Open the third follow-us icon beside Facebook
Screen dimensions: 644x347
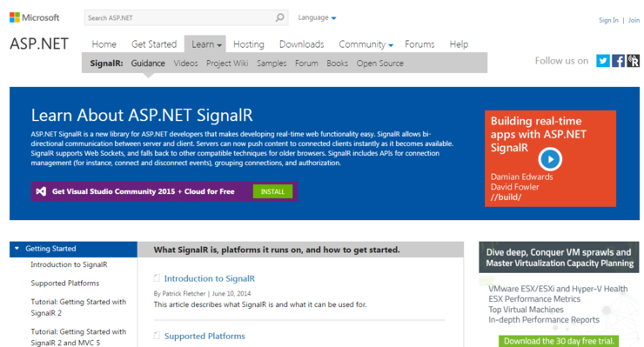tap(633, 61)
